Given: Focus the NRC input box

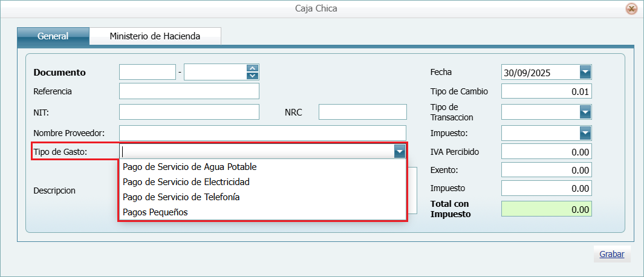Looking at the screenshot, I should coord(362,112).
